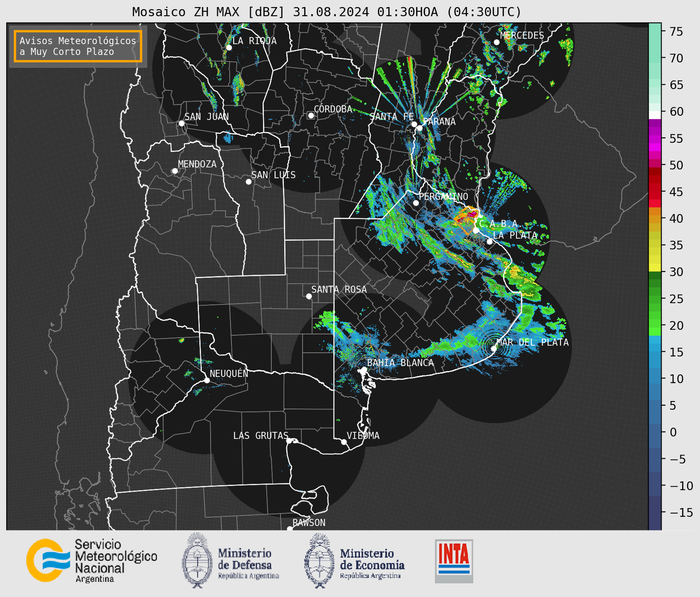Click the Servicio Meteorológico Nacional text
The width and height of the screenshot is (700, 597).
point(116,560)
